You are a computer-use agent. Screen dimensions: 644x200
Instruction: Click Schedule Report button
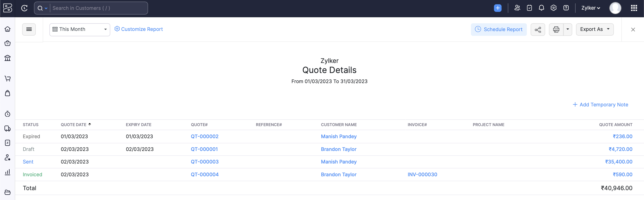pos(498,30)
